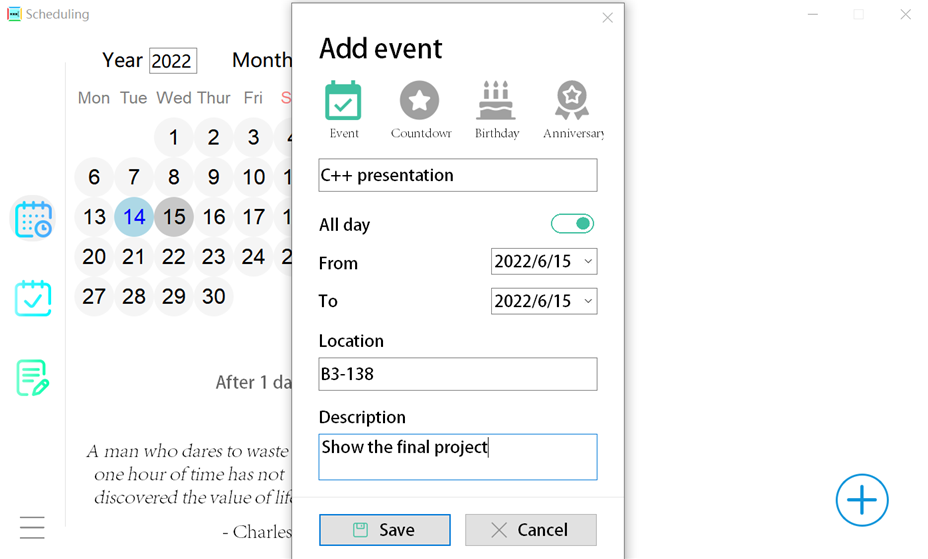Viewport: 928px width, 559px height.
Task: Select day 22 in the calendar
Action: 173,257
